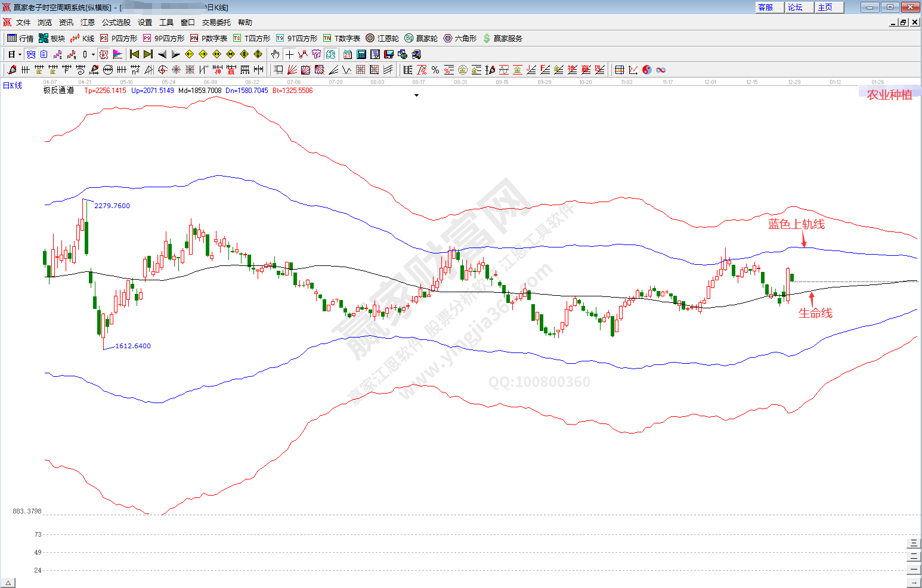Click the K线 toolbar button
Screen dimensions: 922x588
pos(82,38)
